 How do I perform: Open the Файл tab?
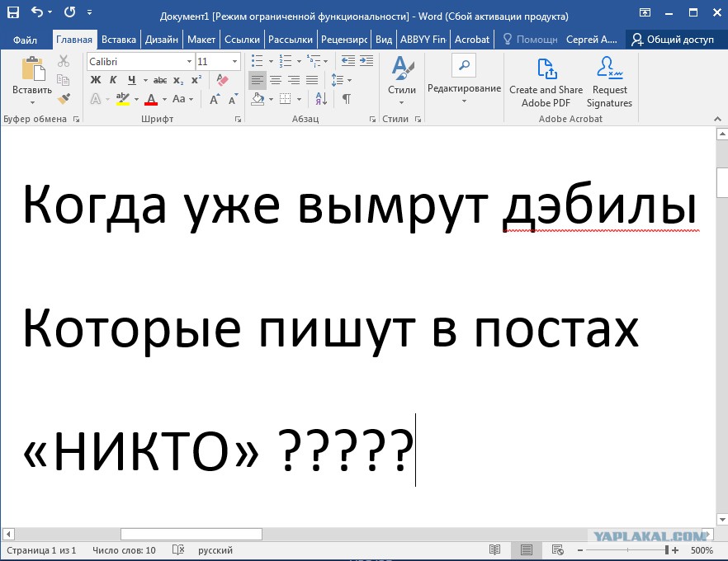[25, 40]
